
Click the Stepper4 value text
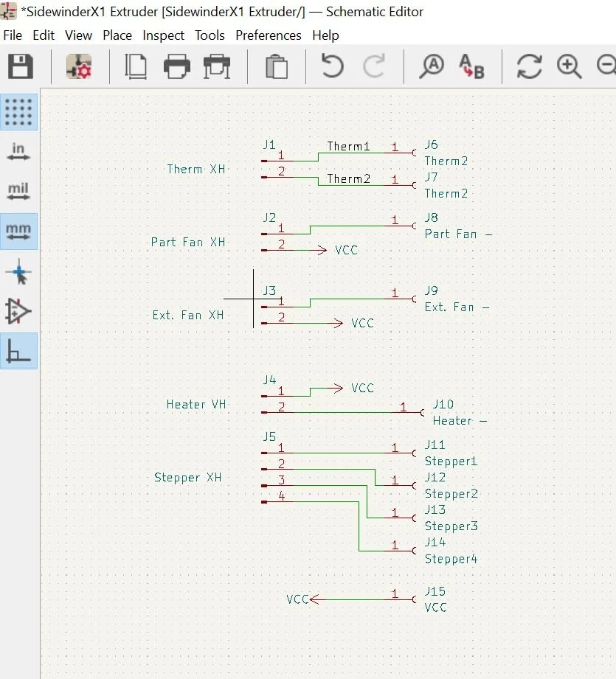[451, 559]
